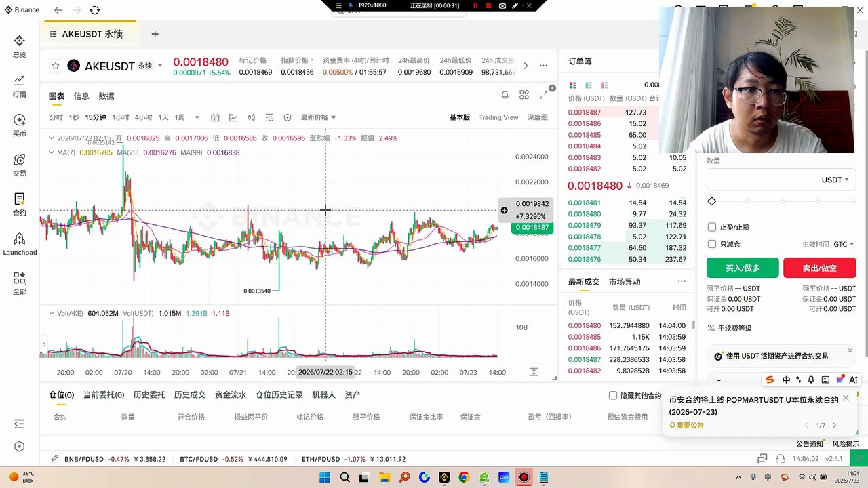Click the hexagon chart settings icon
Viewport: 868px width, 488px height.
point(288,117)
